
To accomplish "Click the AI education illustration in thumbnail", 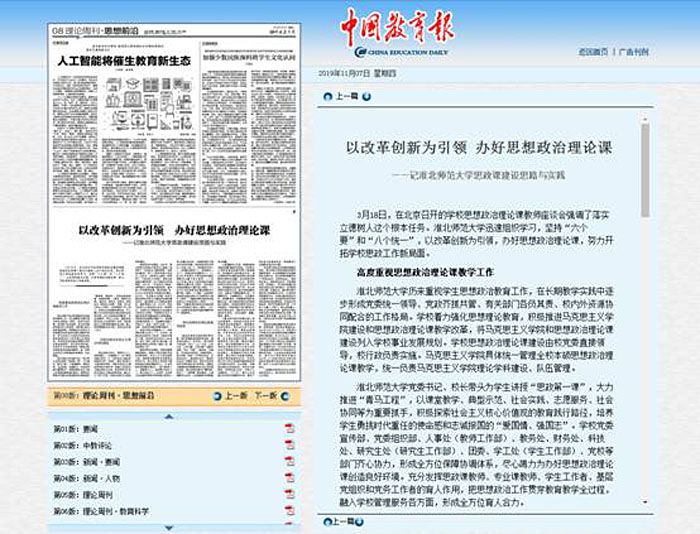I will coord(150,104).
